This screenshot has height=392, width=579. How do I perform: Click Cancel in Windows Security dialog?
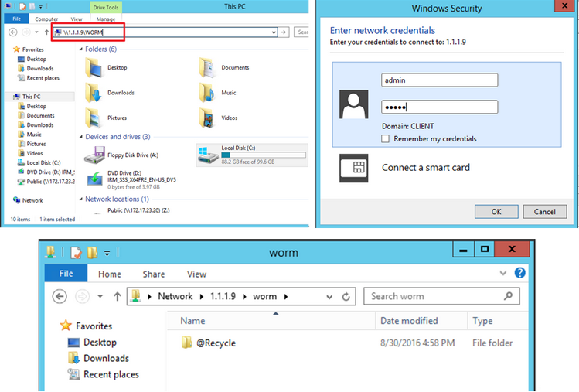545,212
